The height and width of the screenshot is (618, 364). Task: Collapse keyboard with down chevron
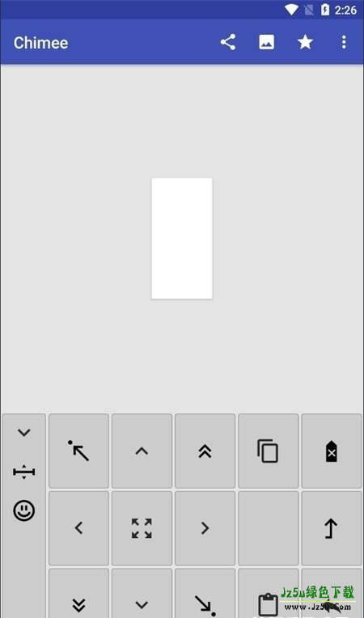coord(24,433)
